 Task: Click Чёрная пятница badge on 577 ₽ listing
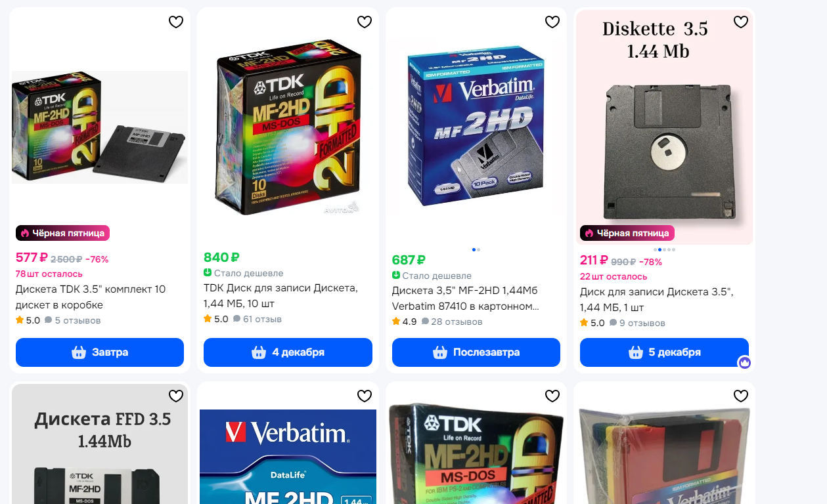point(62,233)
